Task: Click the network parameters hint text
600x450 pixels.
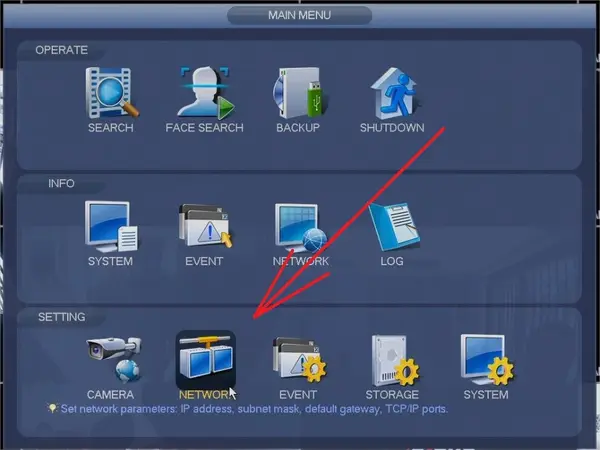Action: click(x=254, y=409)
